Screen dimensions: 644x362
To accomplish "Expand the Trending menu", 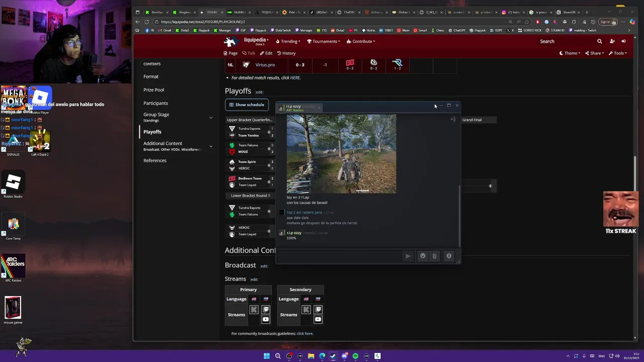I will tap(287, 41).
